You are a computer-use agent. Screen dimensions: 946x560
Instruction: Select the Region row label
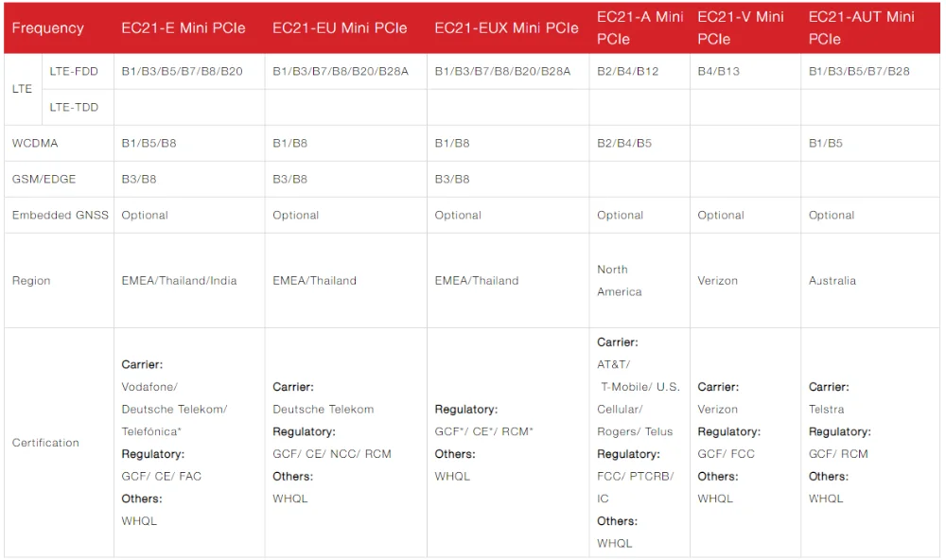31,281
